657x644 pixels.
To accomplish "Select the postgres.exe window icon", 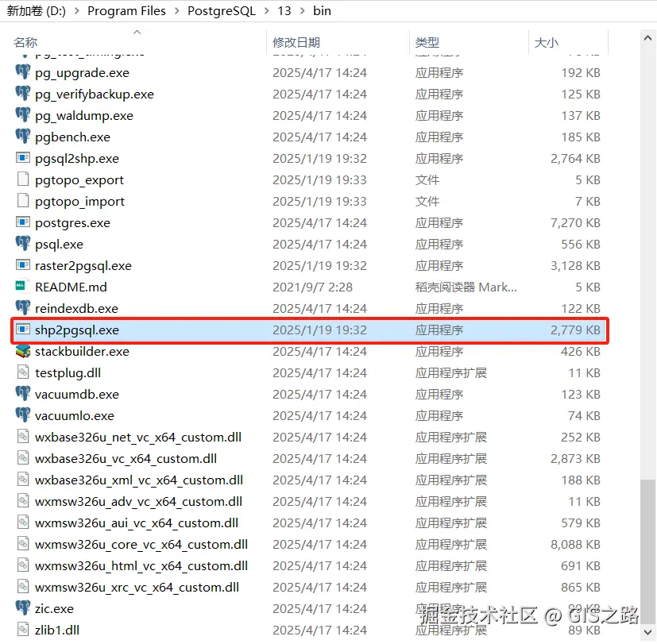I will (23, 222).
